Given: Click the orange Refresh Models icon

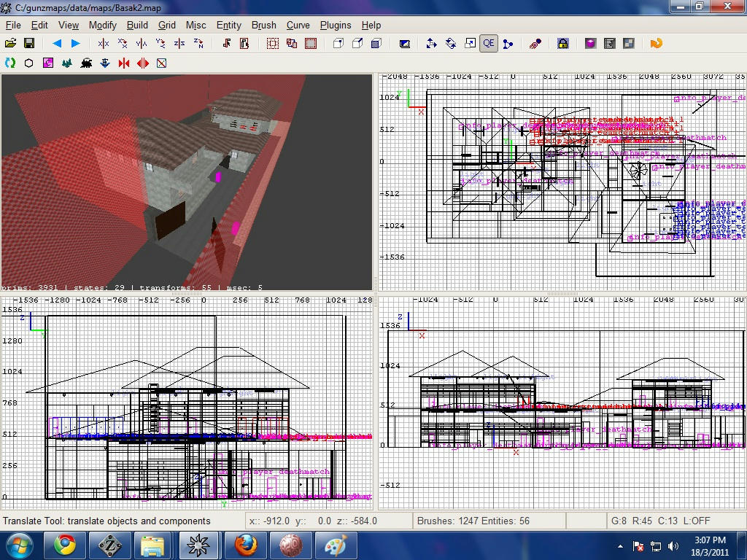Looking at the screenshot, I should [656, 44].
